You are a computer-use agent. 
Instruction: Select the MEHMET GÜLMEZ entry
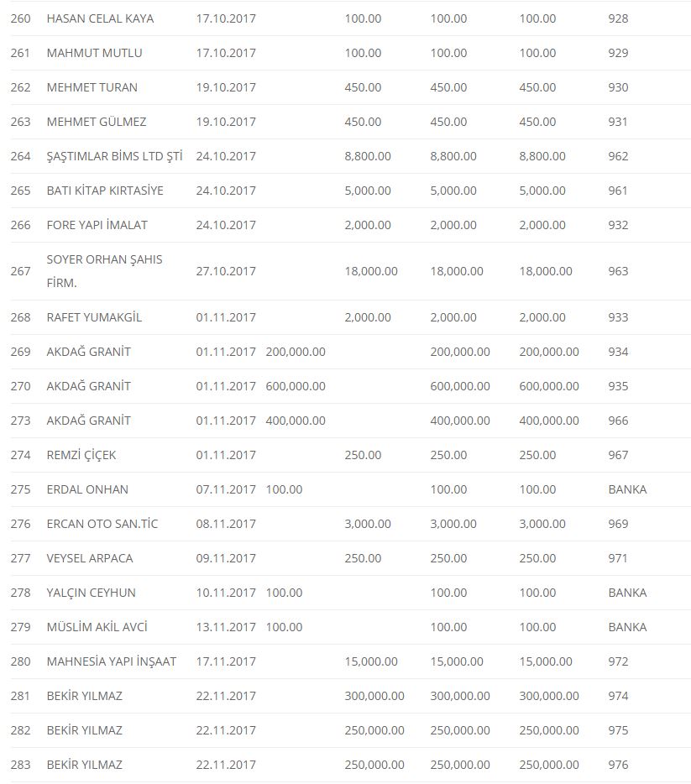point(96,122)
